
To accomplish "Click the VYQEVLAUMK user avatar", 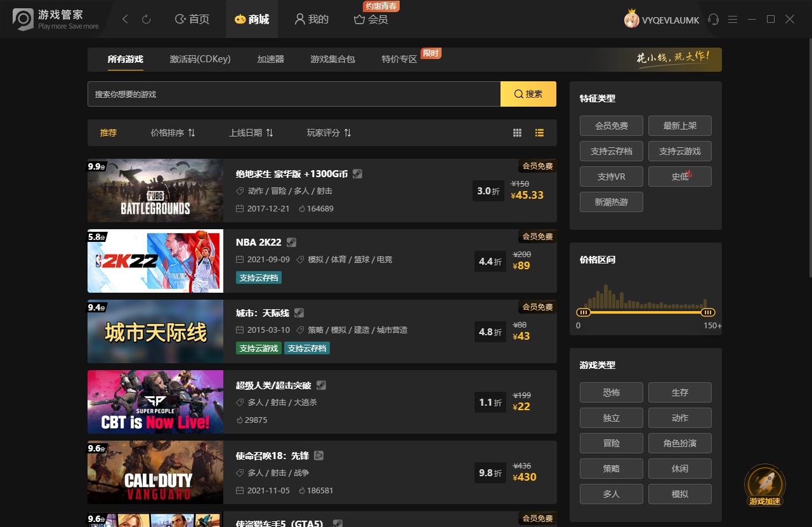I will coord(631,20).
